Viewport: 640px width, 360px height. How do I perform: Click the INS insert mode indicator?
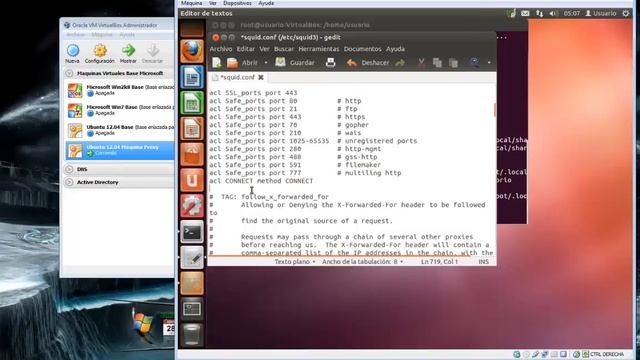tap(483, 262)
